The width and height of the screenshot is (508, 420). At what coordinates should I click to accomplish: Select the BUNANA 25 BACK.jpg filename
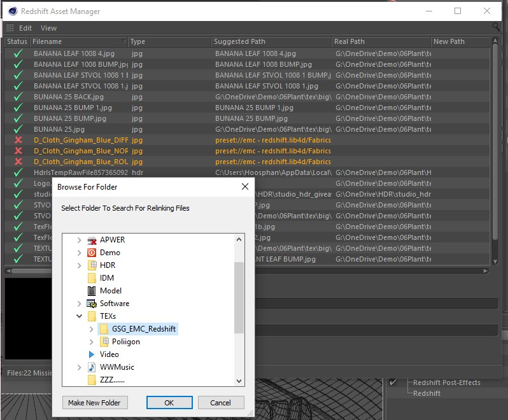click(x=69, y=97)
